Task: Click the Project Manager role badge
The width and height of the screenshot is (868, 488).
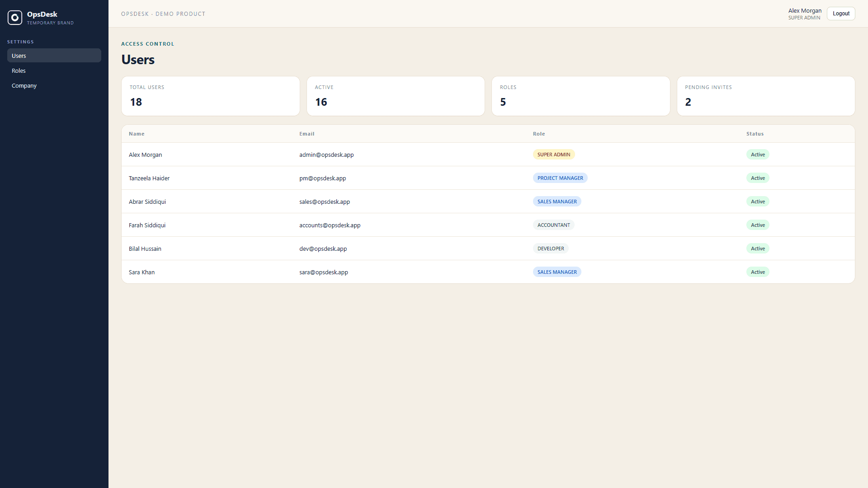Action: 560,178
